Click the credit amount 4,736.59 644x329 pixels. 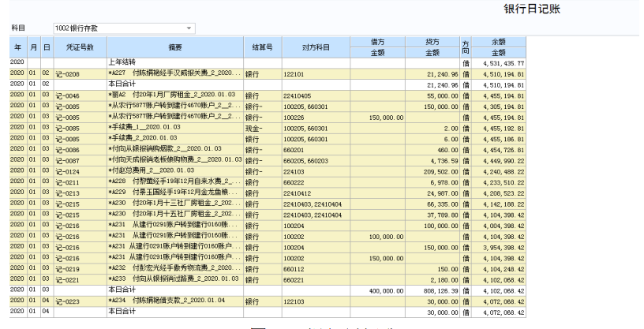coord(432,161)
